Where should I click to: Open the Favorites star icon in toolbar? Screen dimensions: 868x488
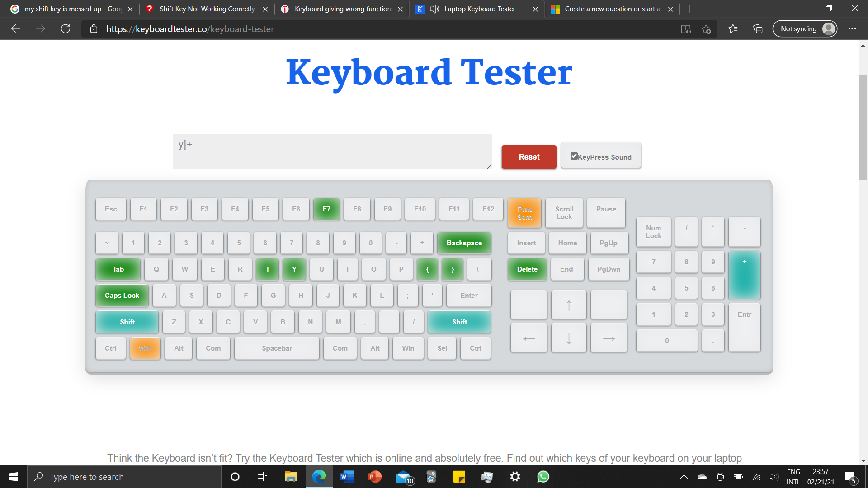coord(733,29)
